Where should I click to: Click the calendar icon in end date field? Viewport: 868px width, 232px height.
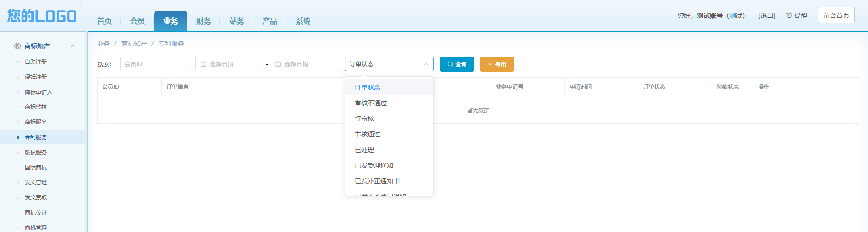tap(278, 64)
